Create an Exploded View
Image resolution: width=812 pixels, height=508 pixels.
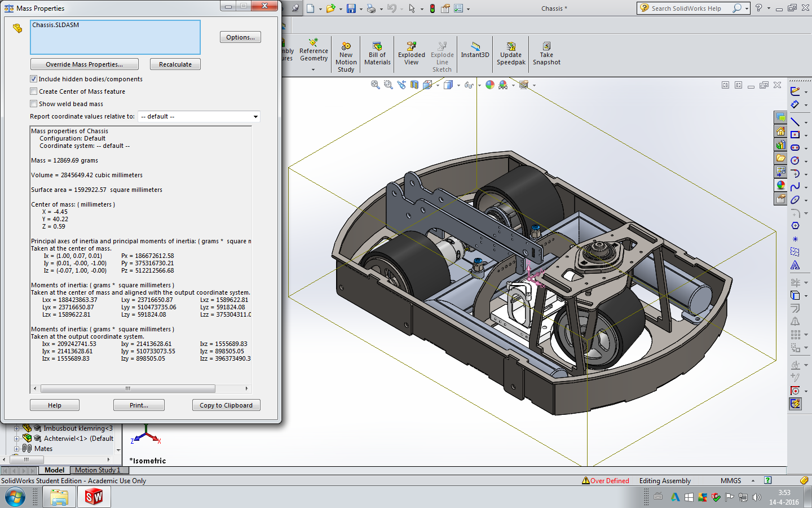tap(412, 54)
